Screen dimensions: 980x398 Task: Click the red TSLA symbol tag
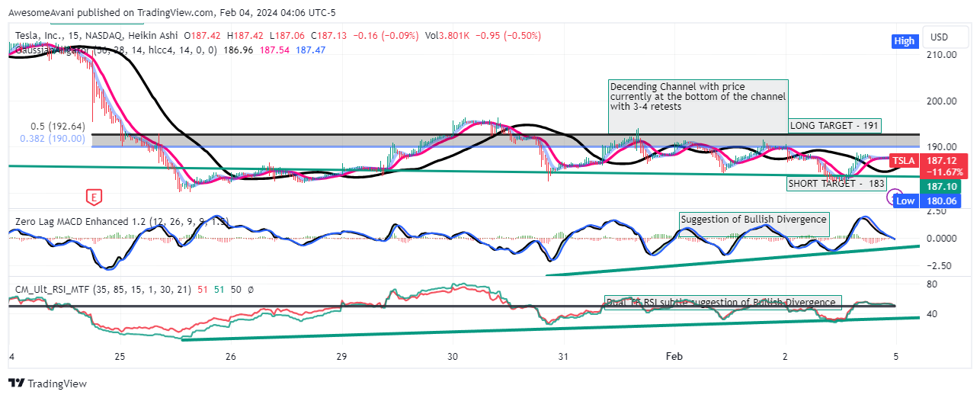904,161
